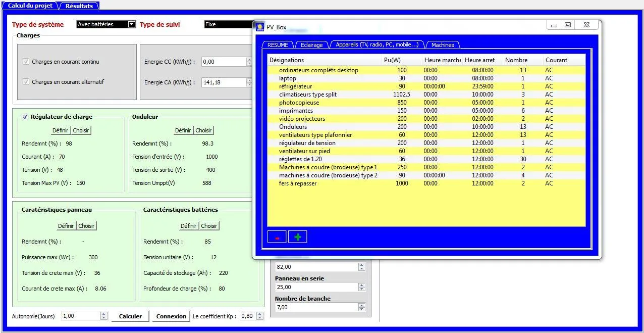Screen dimensions: 644x333
Task: Click the Désignations column header
Action: point(325,60)
